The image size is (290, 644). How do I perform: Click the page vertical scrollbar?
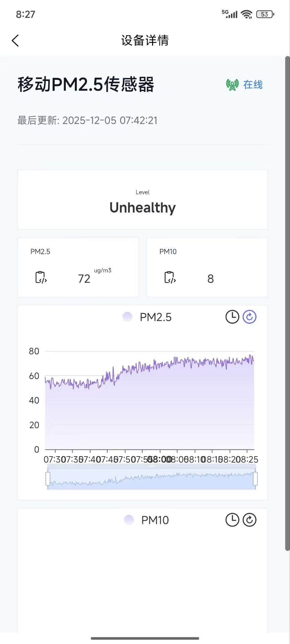[x=287, y=302]
